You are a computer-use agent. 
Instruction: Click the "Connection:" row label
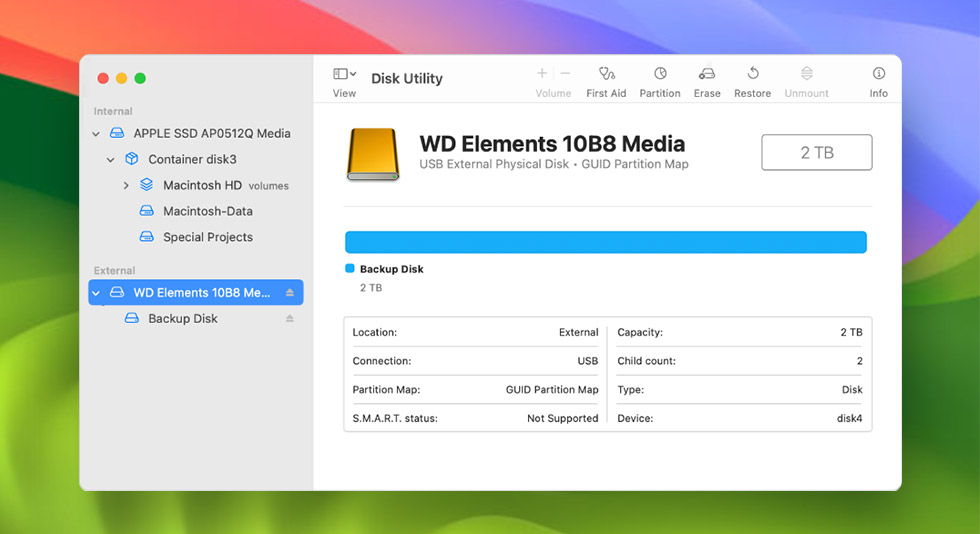[381, 361]
